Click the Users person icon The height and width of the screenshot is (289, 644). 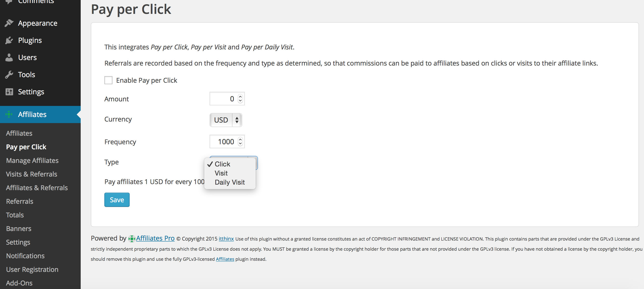(x=9, y=57)
